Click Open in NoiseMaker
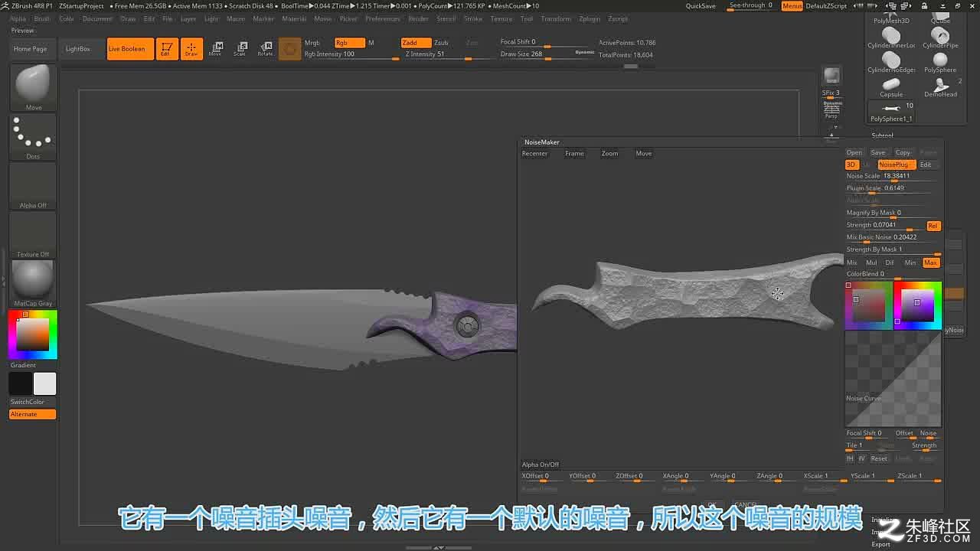Image resolution: width=980 pixels, height=551 pixels. pyautogui.click(x=854, y=152)
